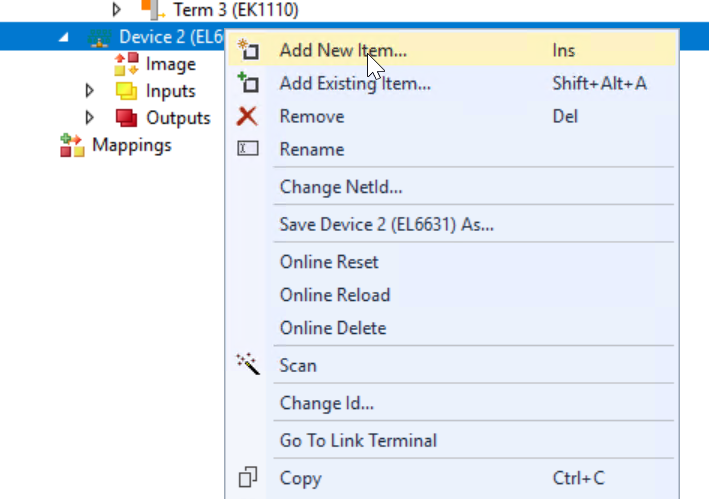Open Change Id... menu entry

[x=452, y=403]
